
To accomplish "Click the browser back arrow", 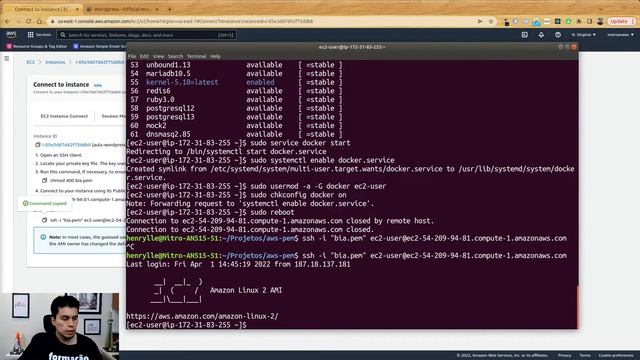I will tap(7, 21).
